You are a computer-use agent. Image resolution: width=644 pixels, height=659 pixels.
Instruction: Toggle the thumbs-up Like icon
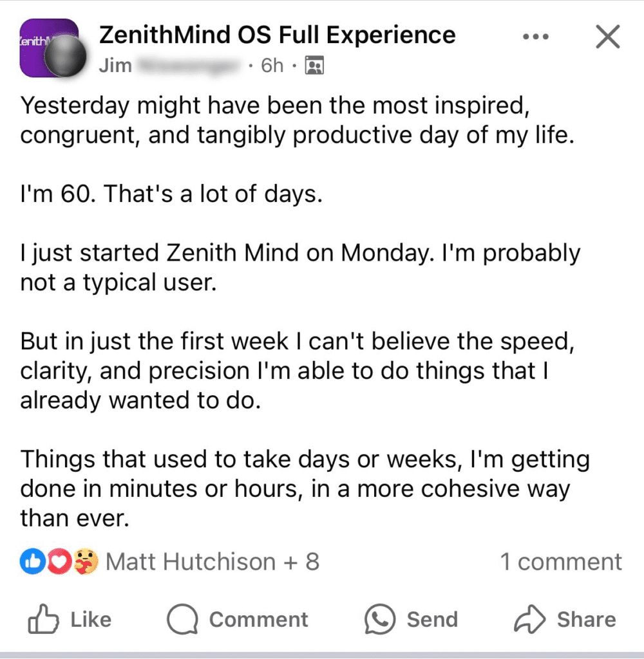pyautogui.click(x=43, y=620)
